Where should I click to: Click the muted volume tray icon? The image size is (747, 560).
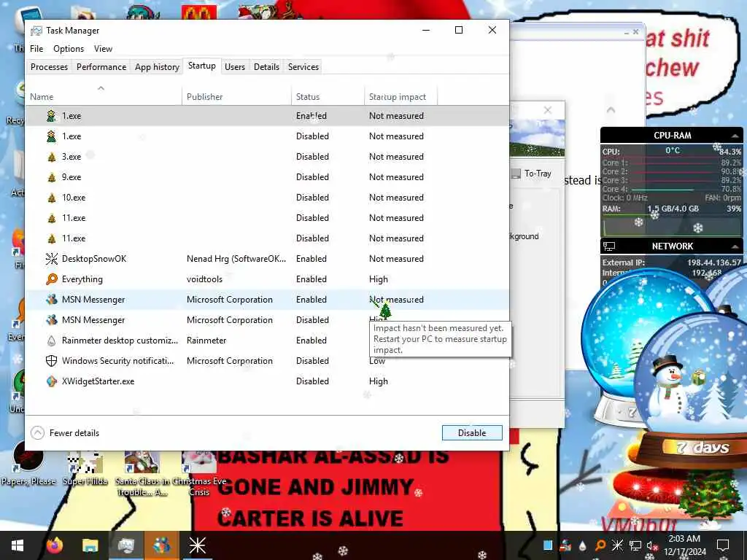point(651,546)
